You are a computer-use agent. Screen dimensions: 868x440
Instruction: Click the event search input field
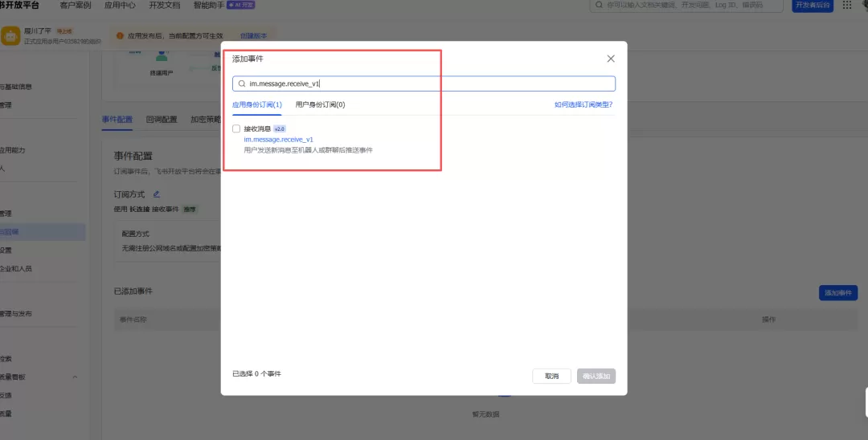click(x=424, y=84)
